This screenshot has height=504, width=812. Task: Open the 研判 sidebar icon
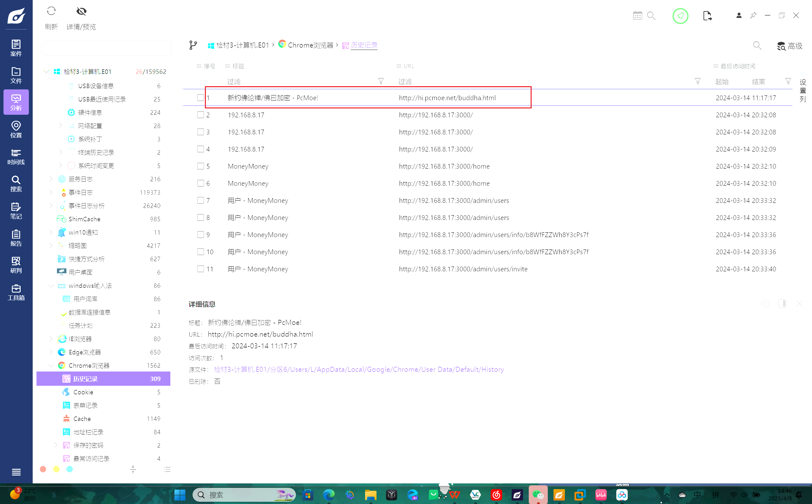16,265
